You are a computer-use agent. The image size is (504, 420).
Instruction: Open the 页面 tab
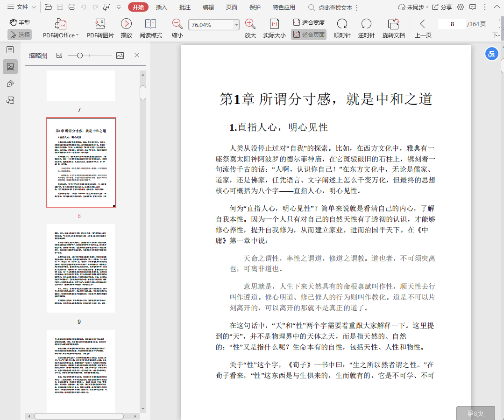pyautogui.click(x=231, y=7)
